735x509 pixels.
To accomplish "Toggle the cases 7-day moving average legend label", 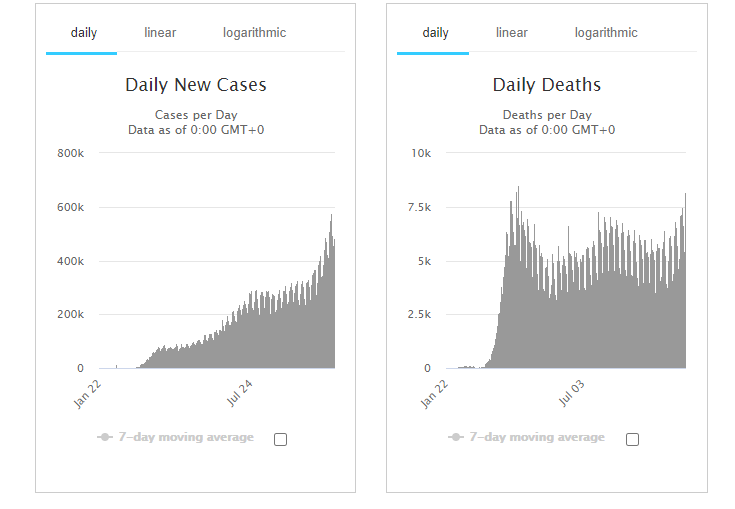I will click(x=186, y=437).
